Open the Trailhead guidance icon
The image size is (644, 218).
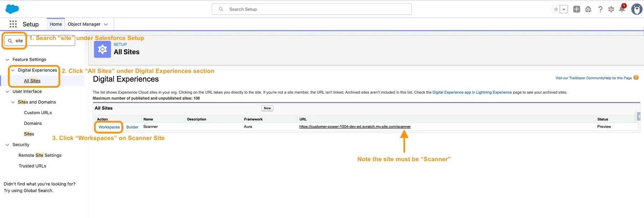tap(588, 9)
